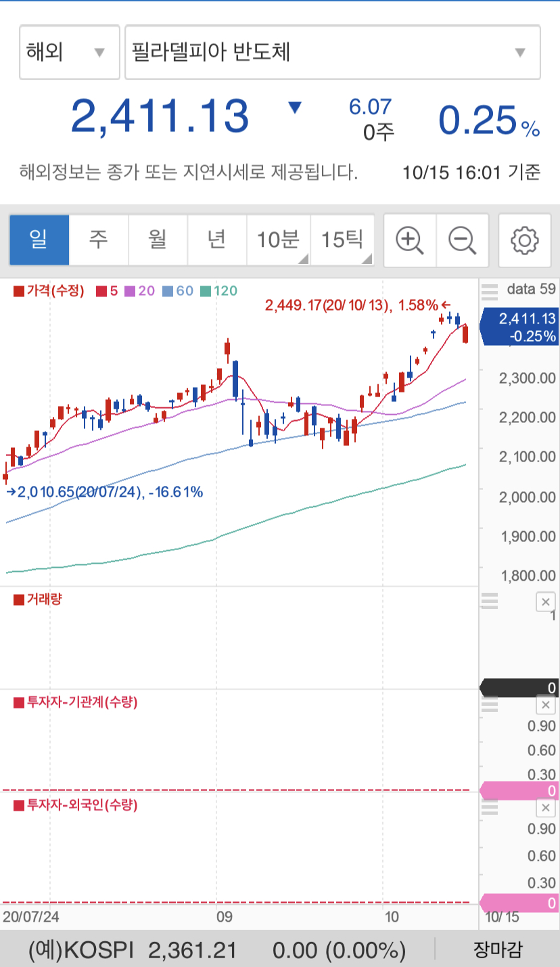Tap the 2,300.00 axis price label

pyautogui.click(x=528, y=378)
